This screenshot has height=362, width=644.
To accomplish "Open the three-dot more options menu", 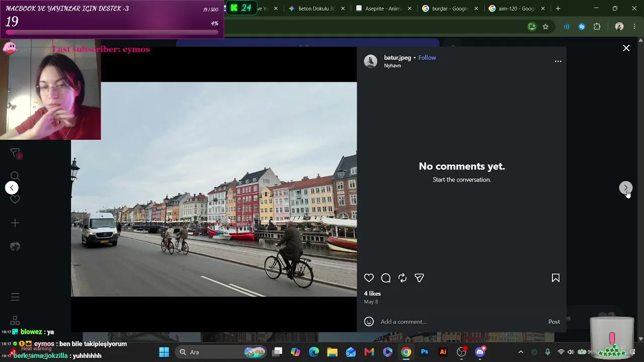I will [558, 61].
